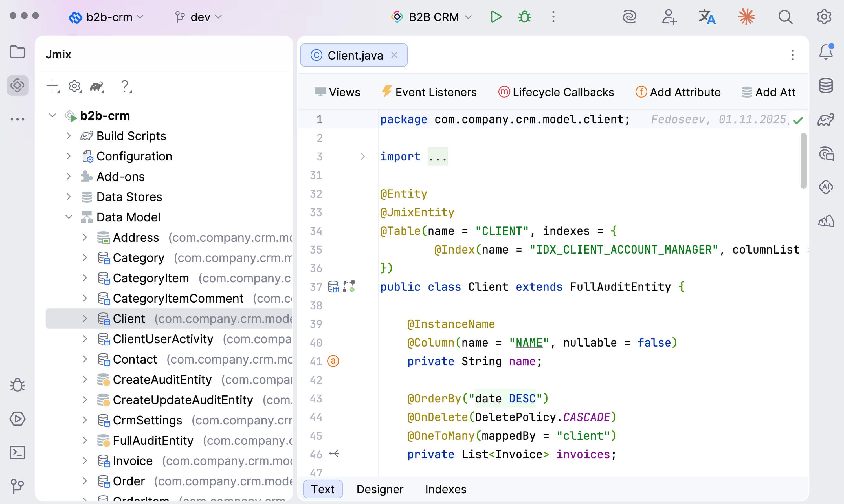Screen dimensions: 844x504
Task: Open the Services tool window
Action: pyautogui.click(x=17, y=419)
